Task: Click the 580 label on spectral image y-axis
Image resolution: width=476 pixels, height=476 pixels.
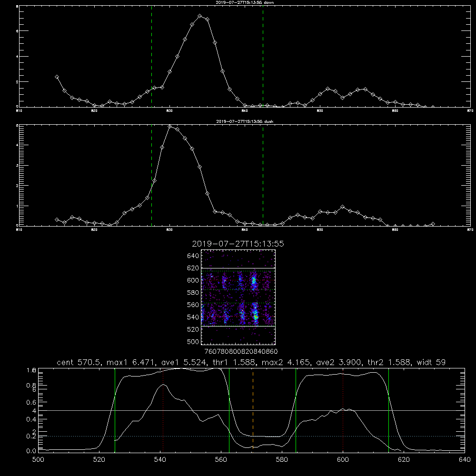Action: pos(193,293)
